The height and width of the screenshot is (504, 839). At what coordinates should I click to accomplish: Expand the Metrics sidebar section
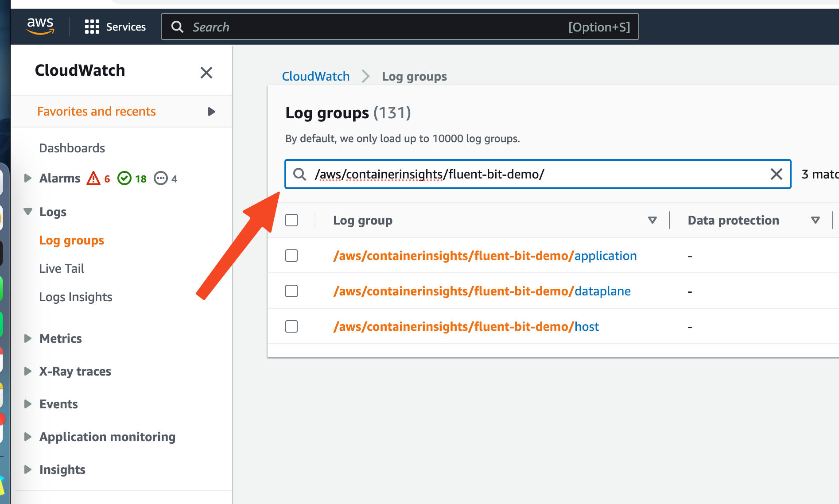coord(28,338)
